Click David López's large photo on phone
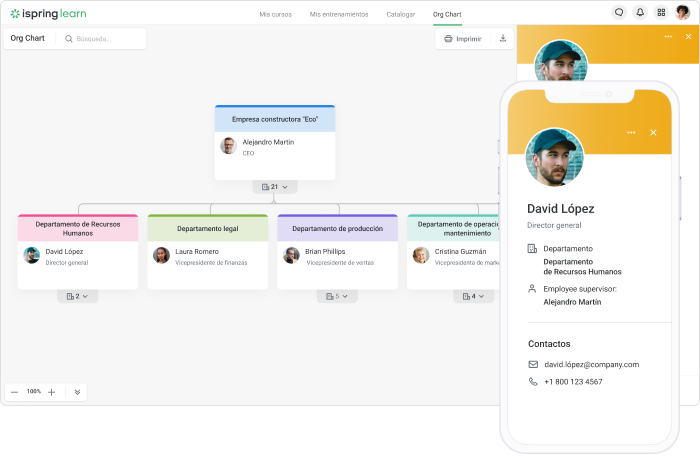700x462 pixels. (554, 157)
